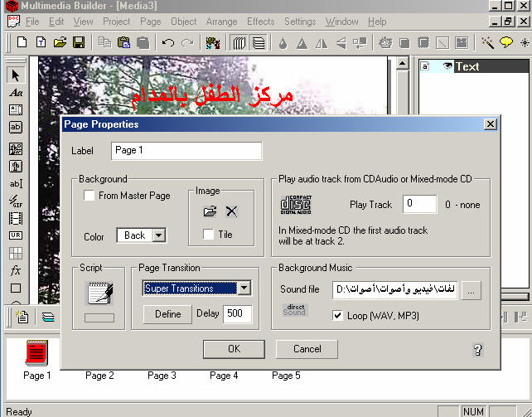Select the video filmstrip tool
Image resolution: width=532 pixels, height=417 pixels.
point(16,218)
